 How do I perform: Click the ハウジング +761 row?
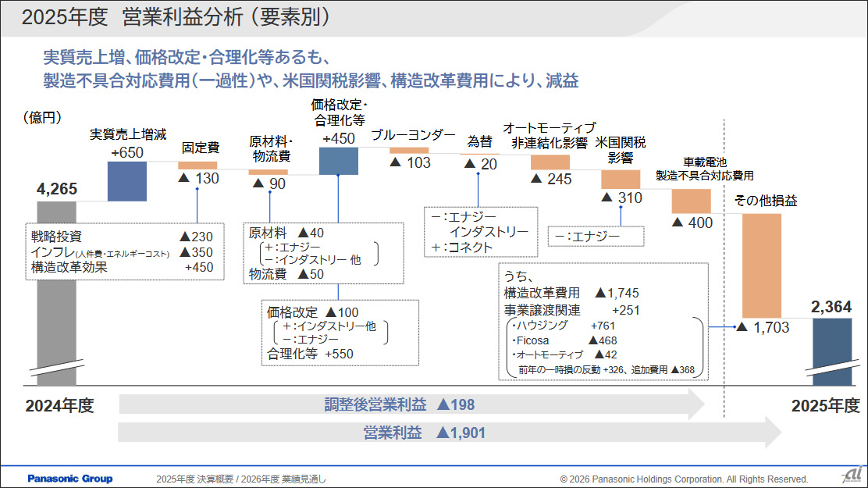(x=563, y=326)
